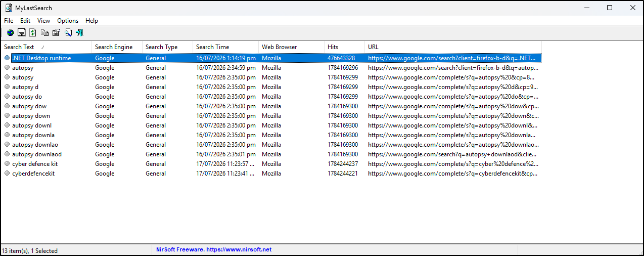Click the bullet icon of the autopsy dow row
The height and width of the screenshot is (256, 644).
point(7,106)
